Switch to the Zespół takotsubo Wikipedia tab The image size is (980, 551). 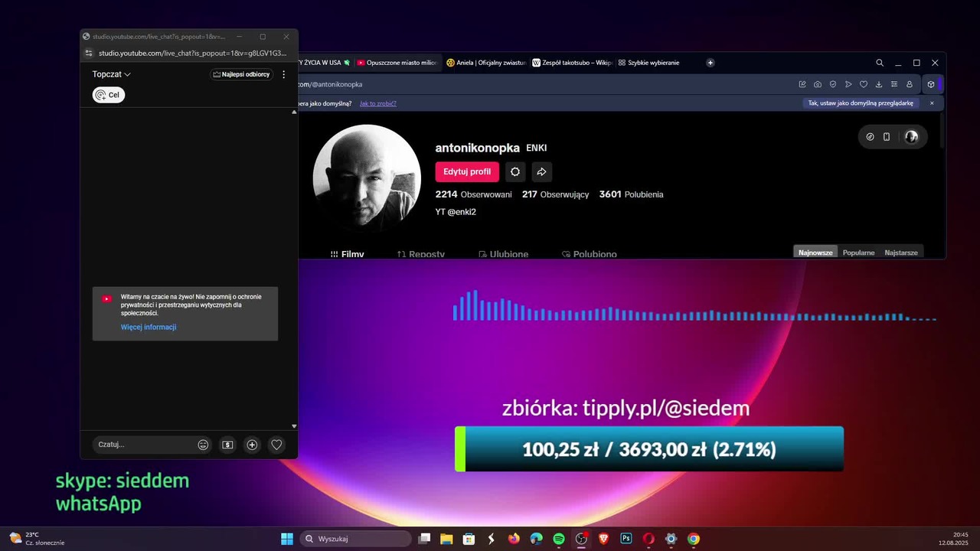tap(573, 63)
